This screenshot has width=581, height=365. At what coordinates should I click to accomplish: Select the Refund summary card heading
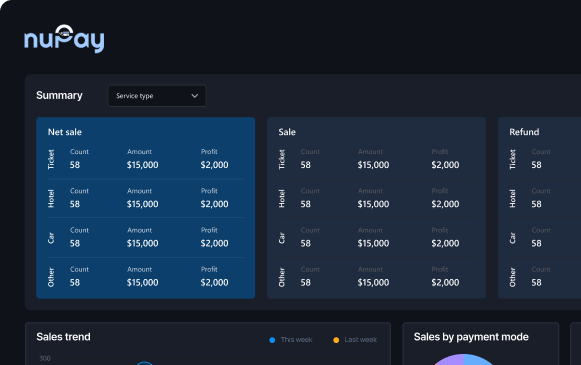tap(524, 132)
